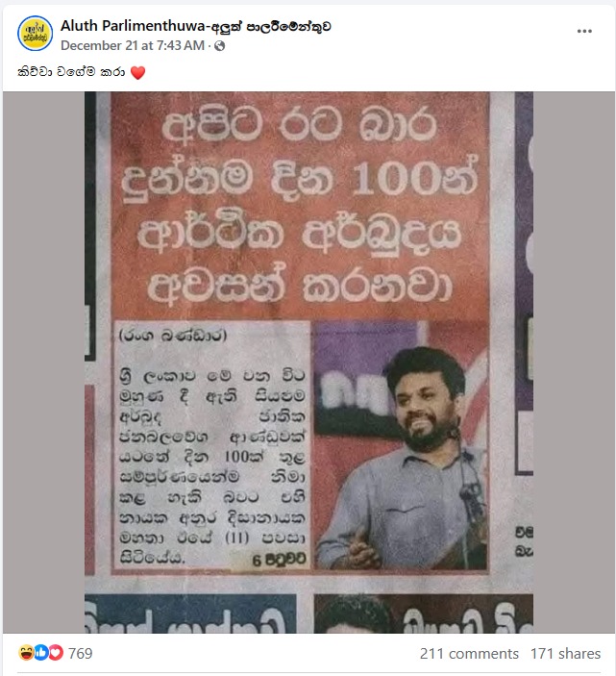Click the Sinhala post caption text
This screenshot has width=616, height=676.
pyautogui.click(x=71, y=71)
